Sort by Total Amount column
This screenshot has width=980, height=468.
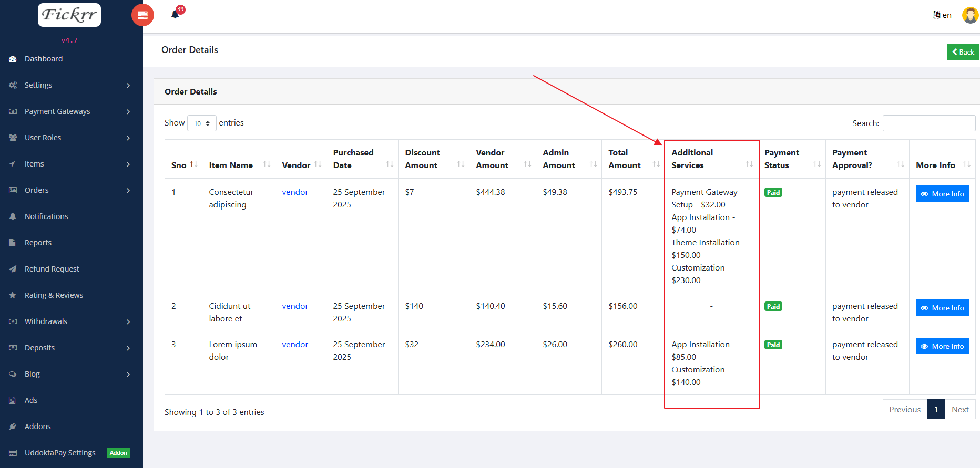coord(656,164)
